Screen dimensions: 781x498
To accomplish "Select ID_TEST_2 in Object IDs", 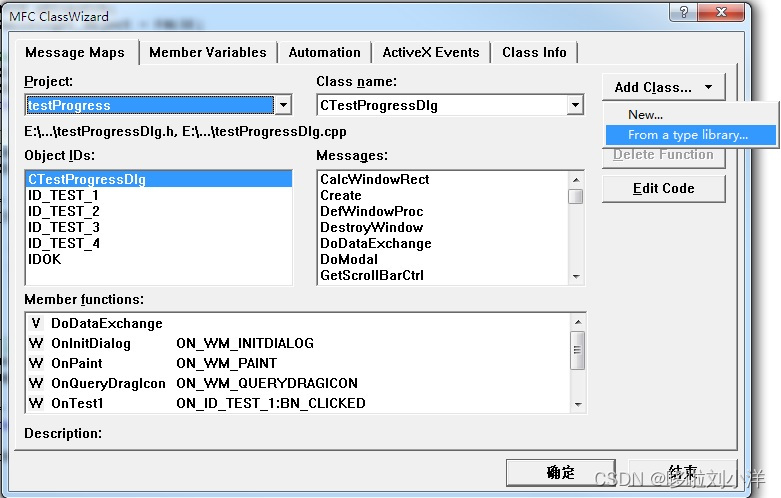I will tap(158, 211).
